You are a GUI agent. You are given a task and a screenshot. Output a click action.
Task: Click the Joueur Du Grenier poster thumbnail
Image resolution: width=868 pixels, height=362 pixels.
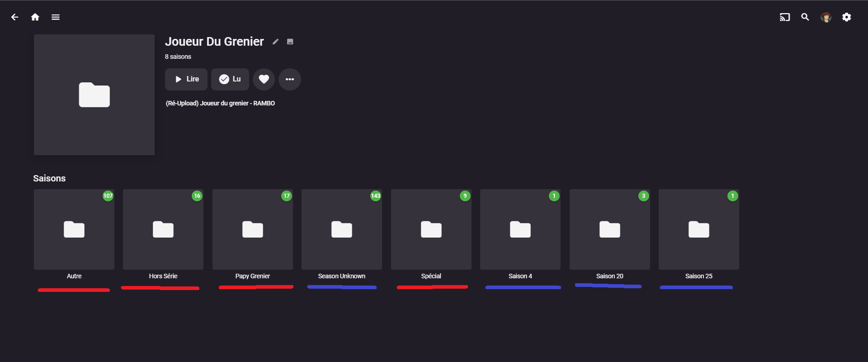point(94,95)
